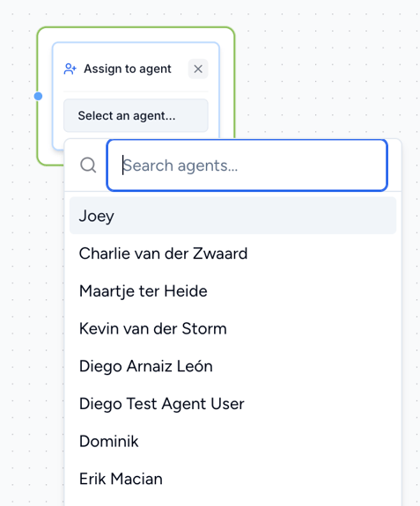This screenshot has height=506, width=420.
Task: Focus the Search agents input field
Action: [x=247, y=165]
